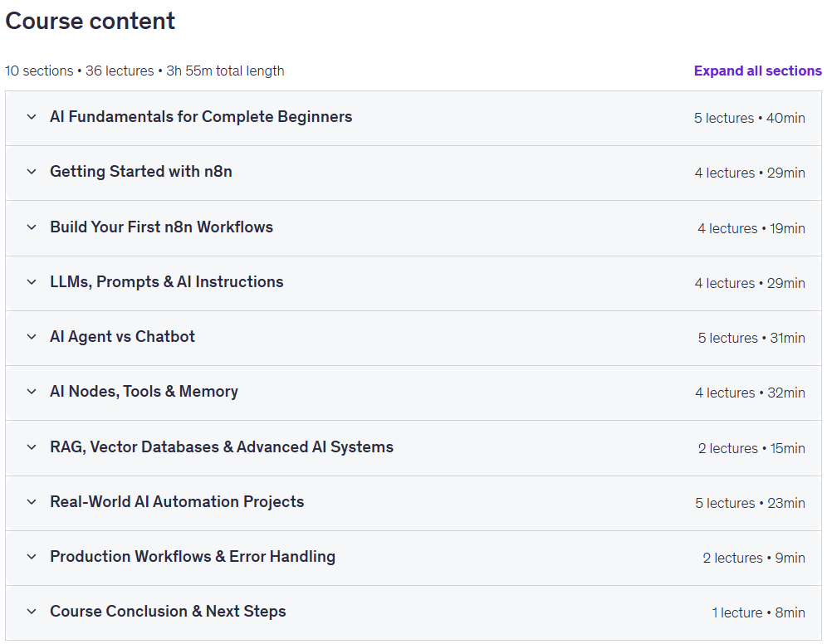The height and width of the screenshot is (644, 827).
Task: Toggle chevron for LLMs, Prompts & AI Instructions
Action: click(32, 282)
